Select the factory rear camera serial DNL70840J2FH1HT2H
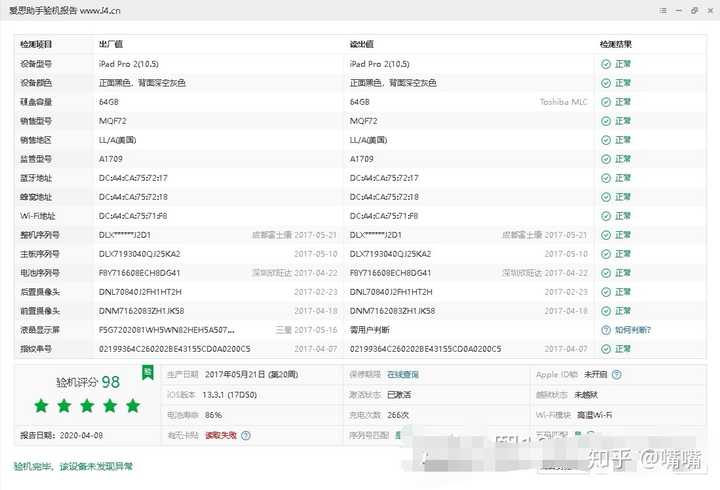This screenshot has height=490, width=720. coord(140,292)
